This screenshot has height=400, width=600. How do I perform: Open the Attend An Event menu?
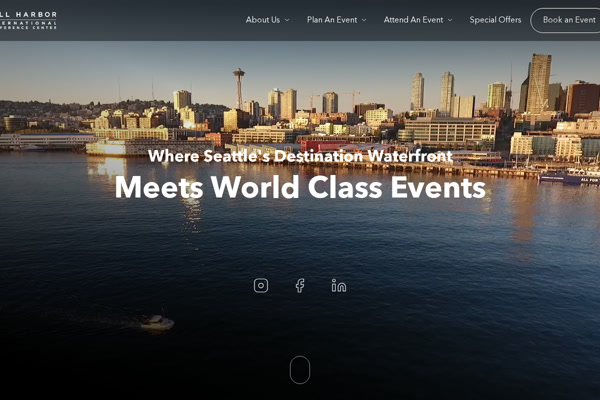[413, 20]
